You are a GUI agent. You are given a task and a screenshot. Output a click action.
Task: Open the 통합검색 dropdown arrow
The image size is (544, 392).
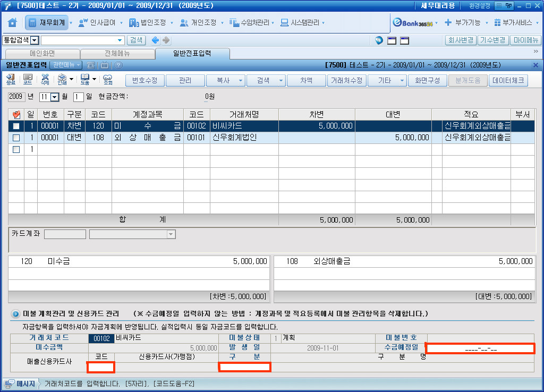35,40
